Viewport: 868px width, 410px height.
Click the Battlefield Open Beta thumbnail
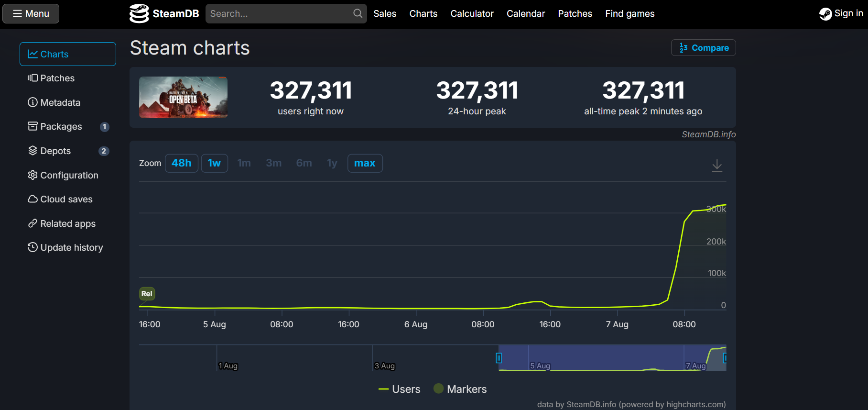pos(183,97)
